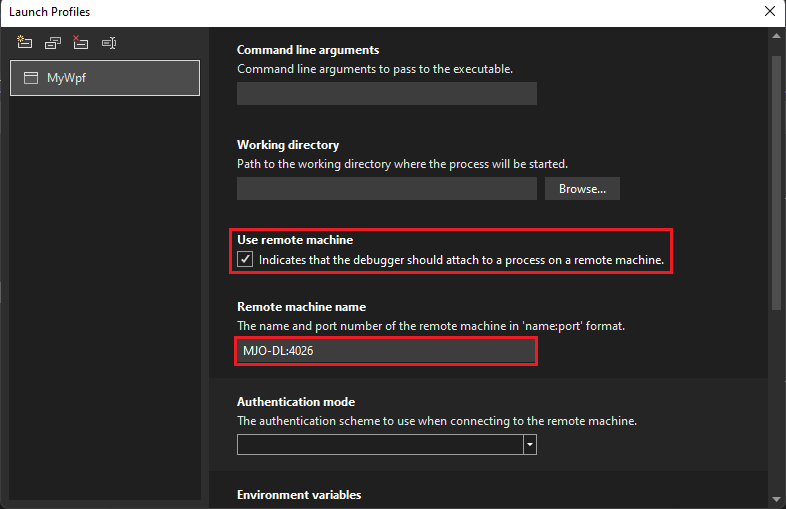Screen dimensions: 786x509
Task: Click the scrollbar up arrow
Action: click(x=776, y=36)
